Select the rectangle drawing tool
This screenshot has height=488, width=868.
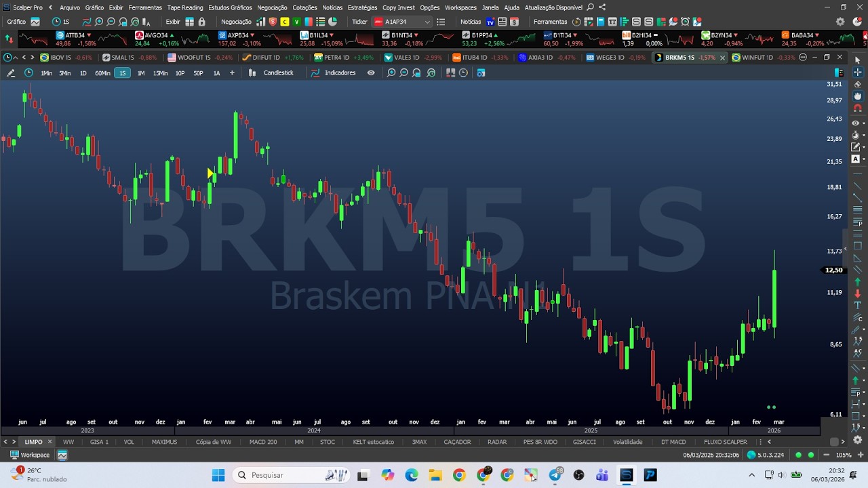857,246
